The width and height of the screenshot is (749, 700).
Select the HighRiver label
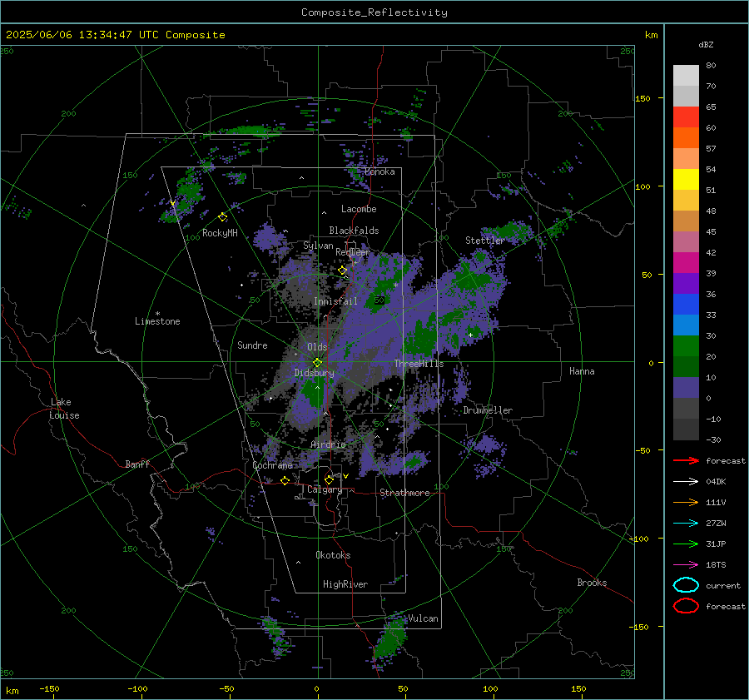(x=345, y=584)
